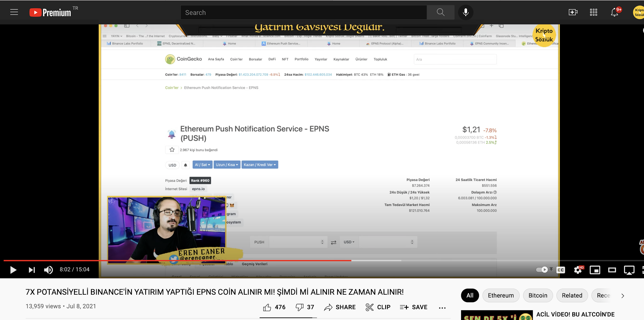Enable miniplayer mode icon
This screenshot has height=320, width=644.
(595, 270)
